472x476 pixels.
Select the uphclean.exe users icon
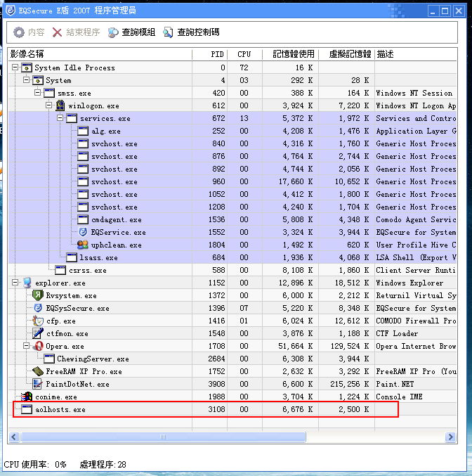tap(82, 245)
